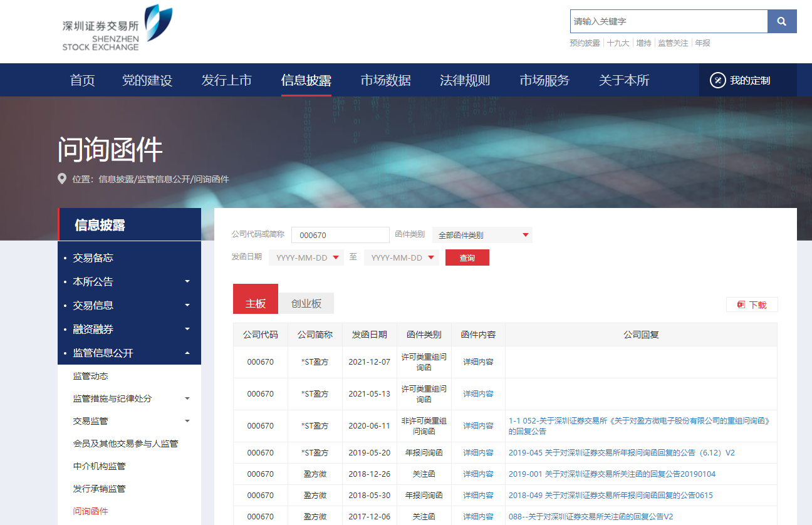
Task: Open reply 2019-001 关注函的回复公告20190104
Action: (612, 474)
